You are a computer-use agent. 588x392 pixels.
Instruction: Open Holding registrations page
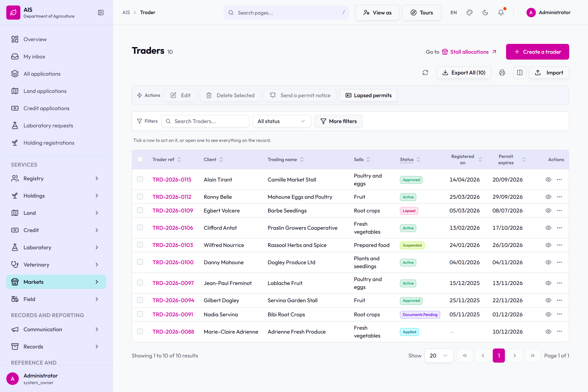[x=56, y=143]
